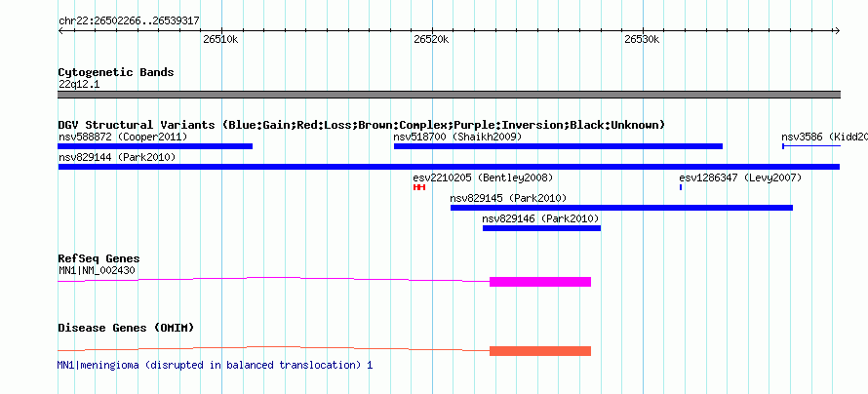Select the red esv2210205 (Bentley2008) loss marker
This screenshot has width=868, height=394.
[419, 187]
